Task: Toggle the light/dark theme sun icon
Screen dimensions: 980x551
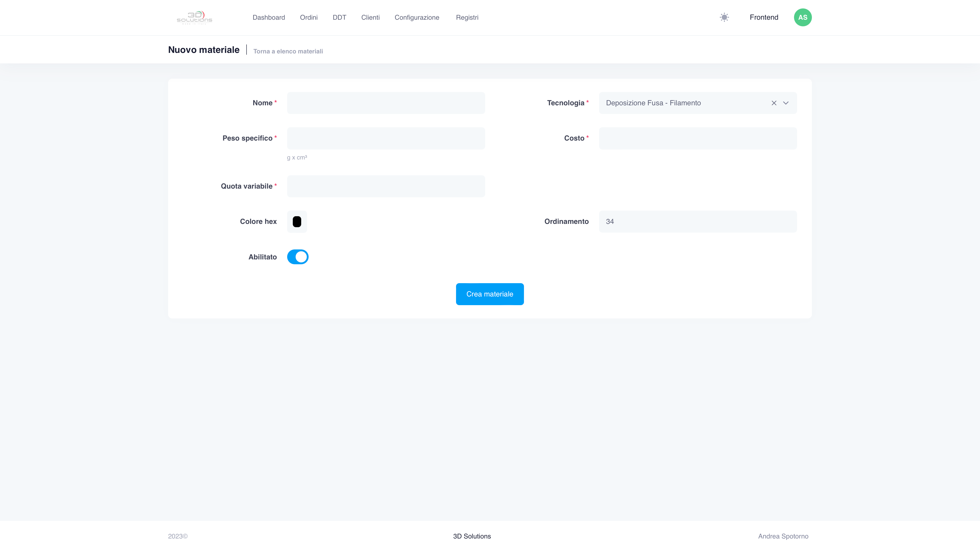Action: (x=724, y=17)
